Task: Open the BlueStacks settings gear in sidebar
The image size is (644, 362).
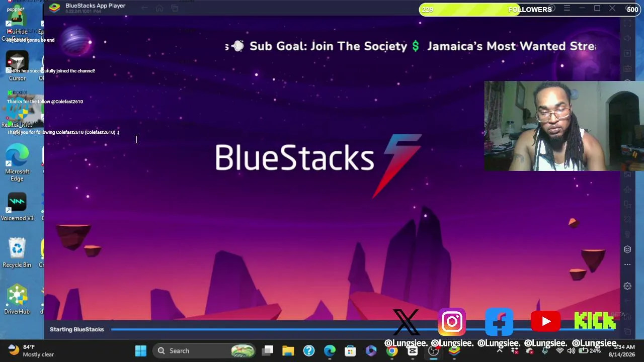Action: 627,286
